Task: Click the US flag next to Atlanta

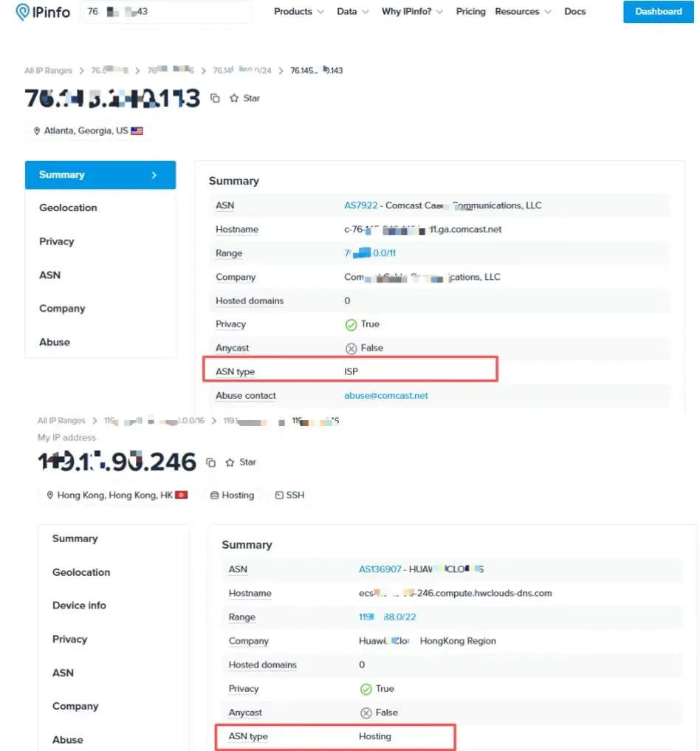Action: coord(135,131)
